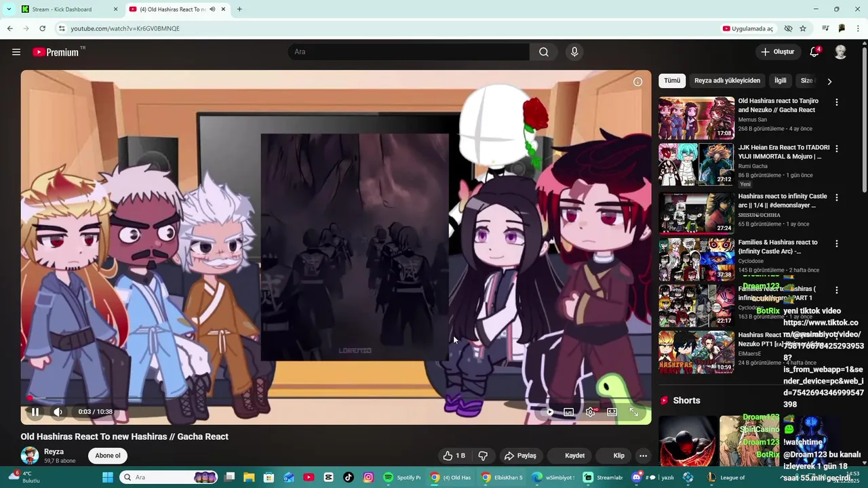Open the 17:08 Tanjiro and Nezuko thumbnail

(696, 118)
